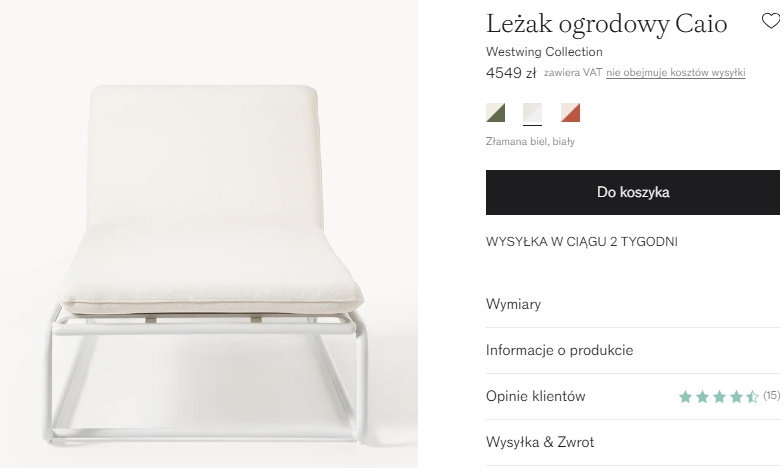Click the star rating icons
This screenshot has height=468, width=784.
point(718,397)
